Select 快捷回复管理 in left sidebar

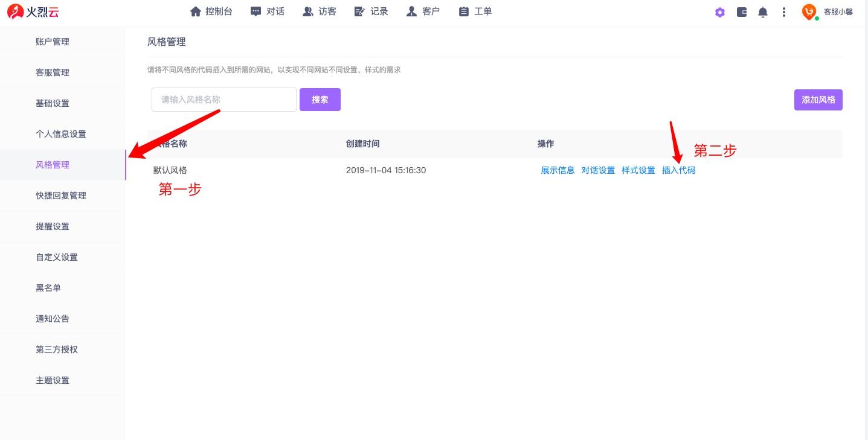tap(61, 196)
